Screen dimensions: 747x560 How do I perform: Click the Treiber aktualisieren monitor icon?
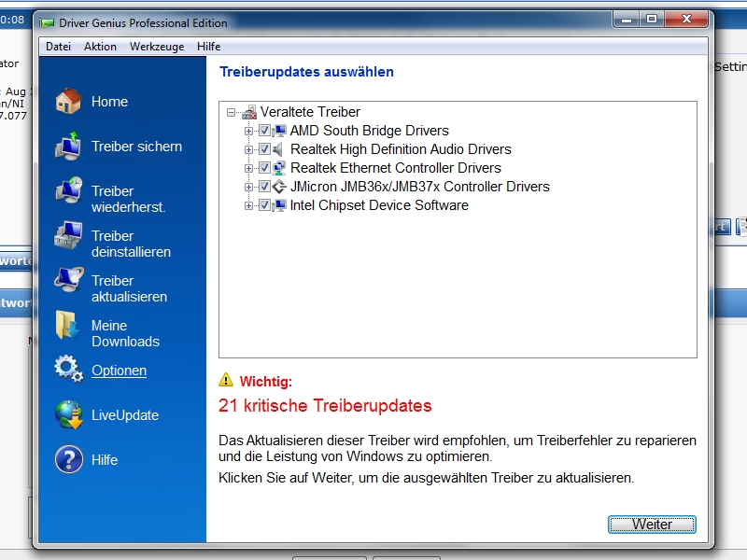coord(68,280)
